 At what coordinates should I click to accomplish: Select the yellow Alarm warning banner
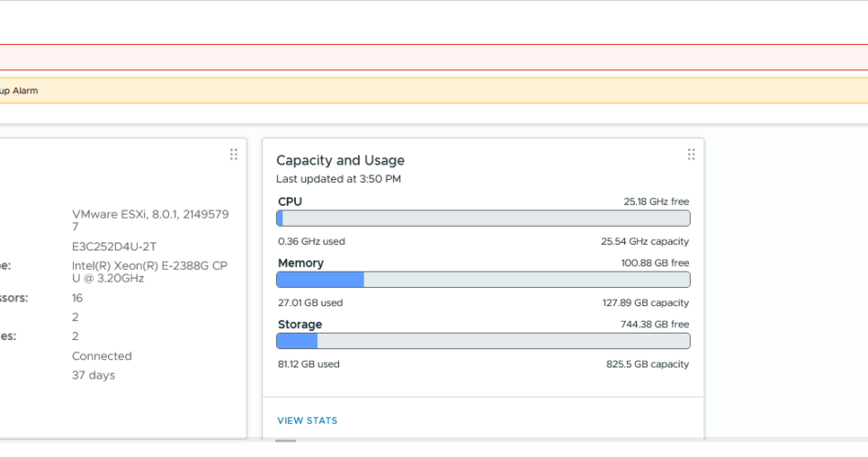pyautogui.click(x=434, y=90)
